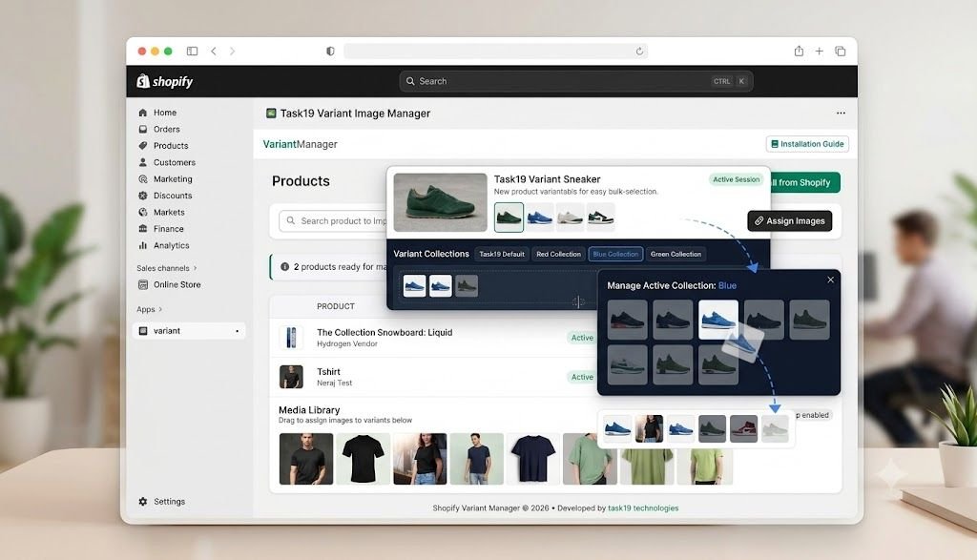Select the Green Collection tab

[x=676, y=254]
